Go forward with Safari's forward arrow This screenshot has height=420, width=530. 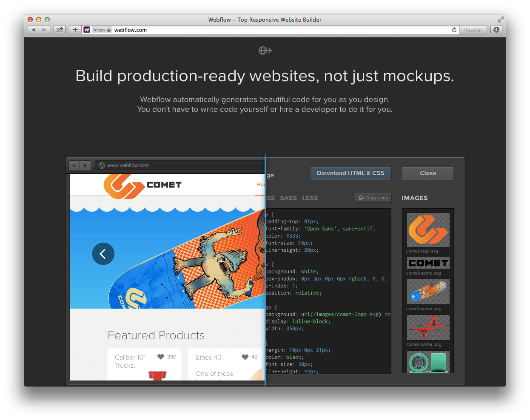point(45,30)
